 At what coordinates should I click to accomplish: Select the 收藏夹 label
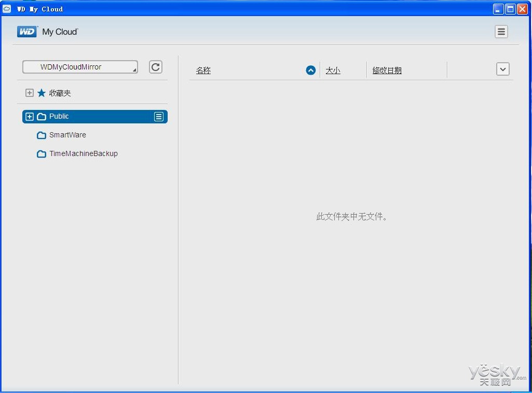(x=60, y=93)
